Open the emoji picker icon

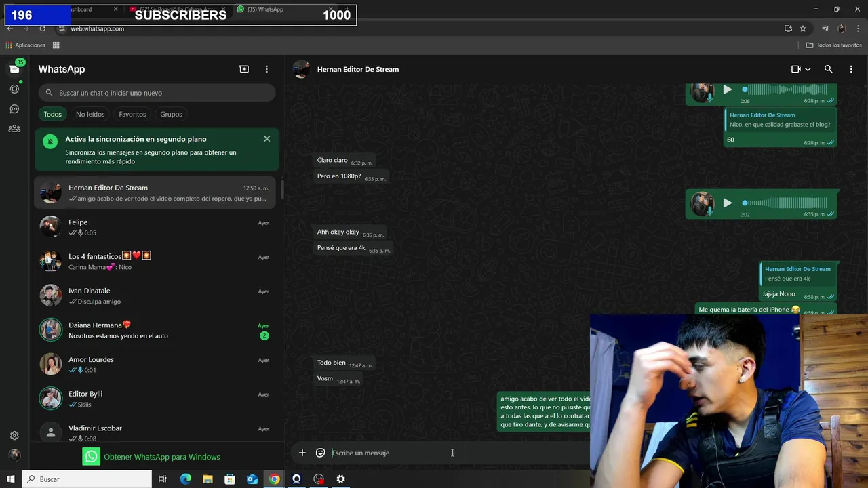coord(321,453)
